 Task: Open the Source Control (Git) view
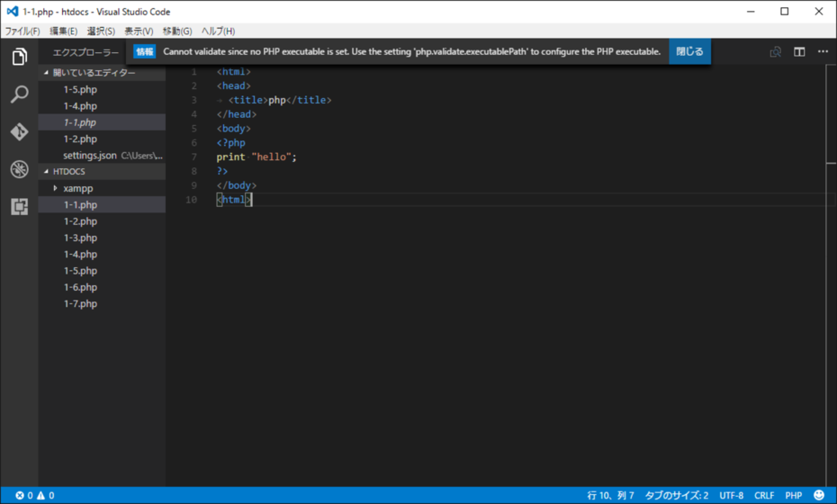pos(19,132)
